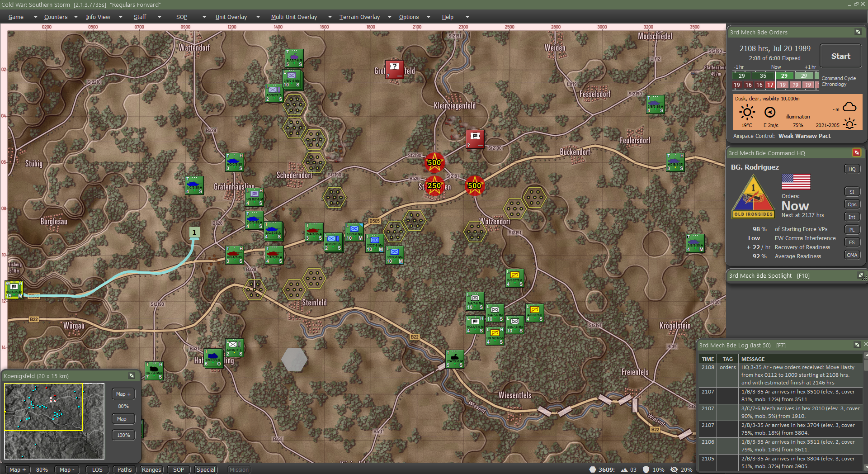Select the tank counter north of Wiesentfels
The image size is (868, 474).
[x=454, y=359]
